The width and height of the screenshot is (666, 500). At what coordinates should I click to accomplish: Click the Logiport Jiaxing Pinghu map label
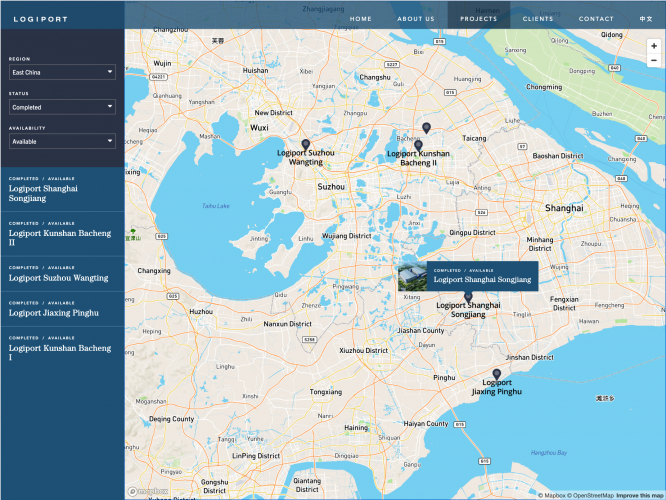[x=497, y=387]
